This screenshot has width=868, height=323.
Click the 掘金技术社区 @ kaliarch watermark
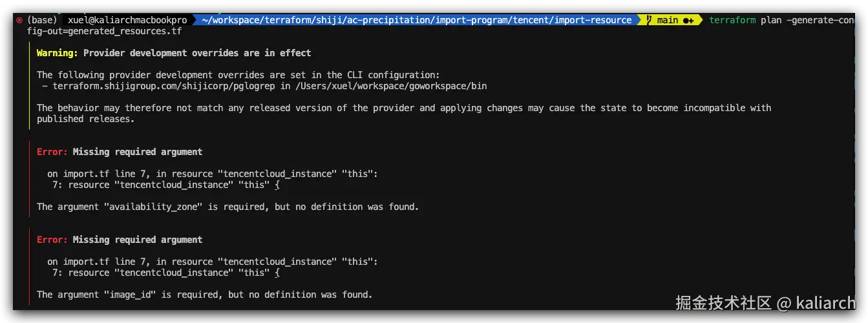point(765,302)
